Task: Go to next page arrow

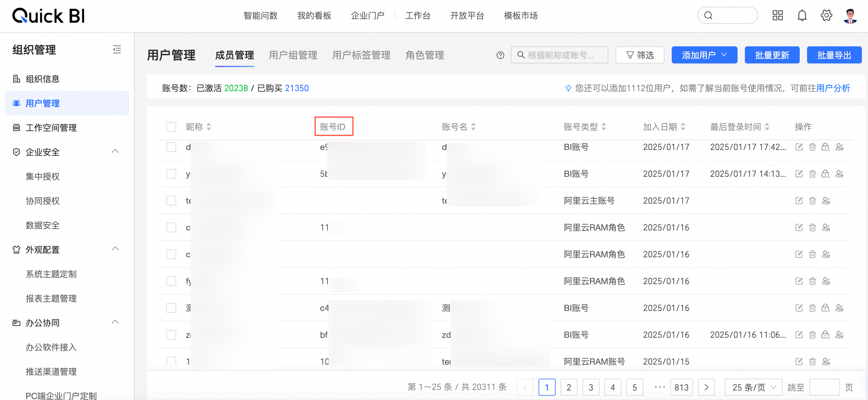Action: 706,387
